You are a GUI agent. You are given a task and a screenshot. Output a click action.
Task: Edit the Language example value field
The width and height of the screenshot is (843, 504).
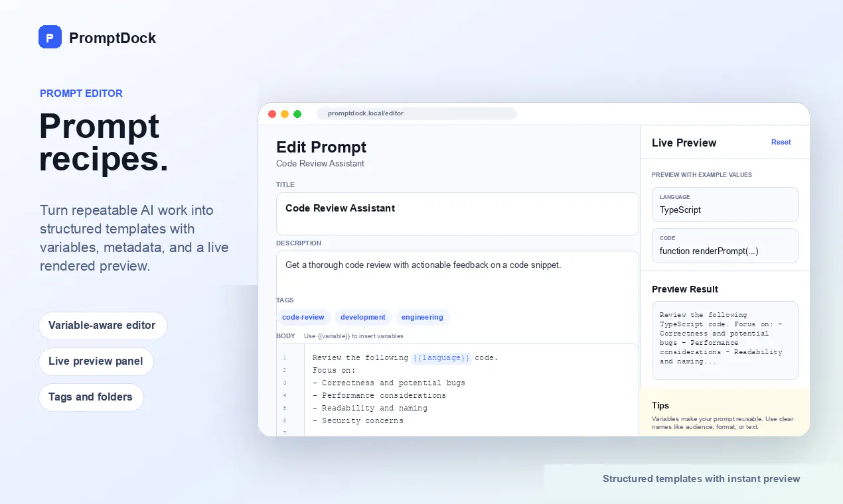click(725, 204)
